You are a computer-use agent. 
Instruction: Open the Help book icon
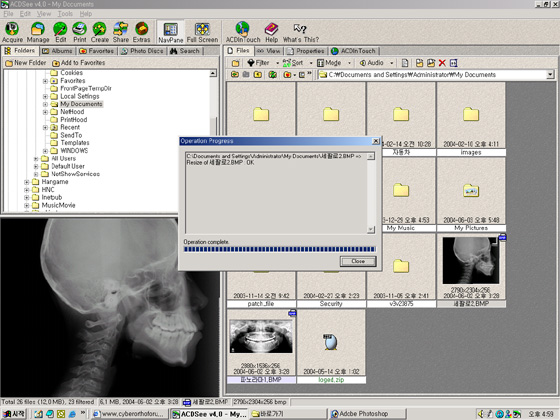[x=271, y=32]
